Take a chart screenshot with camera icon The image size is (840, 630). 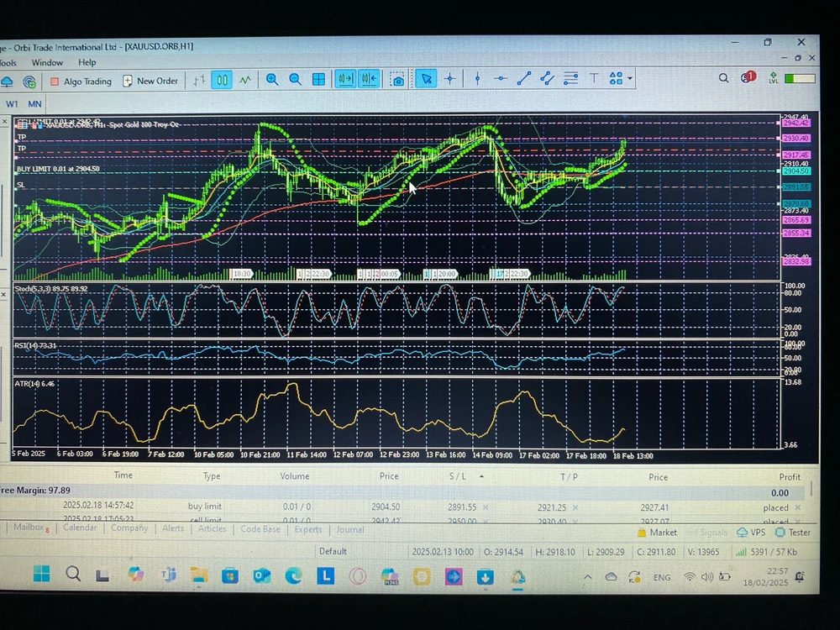pos(397,80)
